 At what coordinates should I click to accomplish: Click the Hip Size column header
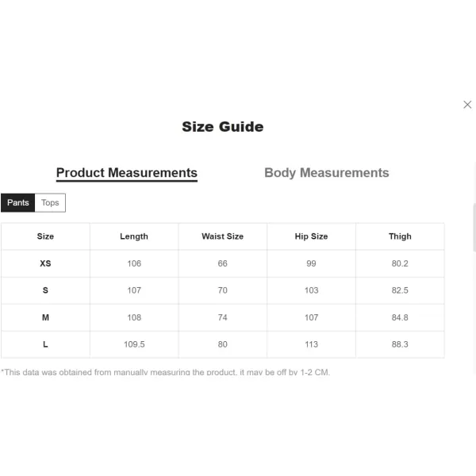tap(311, 236)
